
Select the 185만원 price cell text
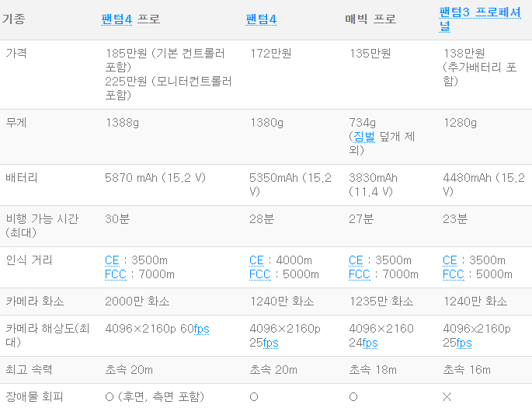click(164, 54)
